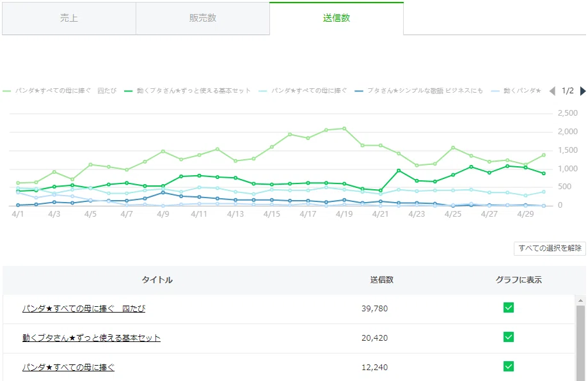The image size is (588, 381).
Task: Click the value 39,780
Action: click(x=375, y=309)
